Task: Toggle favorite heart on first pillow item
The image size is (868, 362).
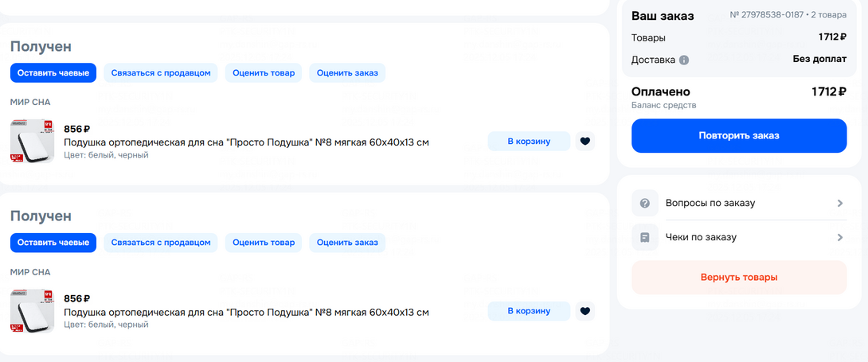Action: point(585,142)
